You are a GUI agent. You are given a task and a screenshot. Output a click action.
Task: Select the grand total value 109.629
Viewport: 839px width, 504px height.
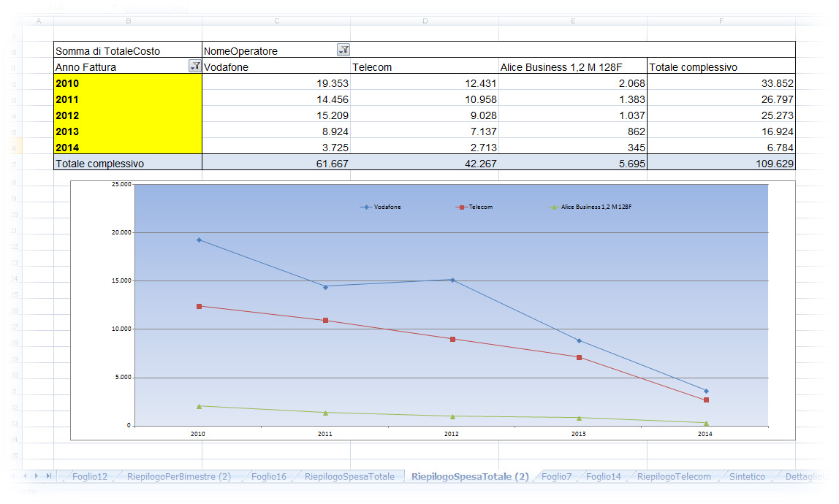click(721, 163)
